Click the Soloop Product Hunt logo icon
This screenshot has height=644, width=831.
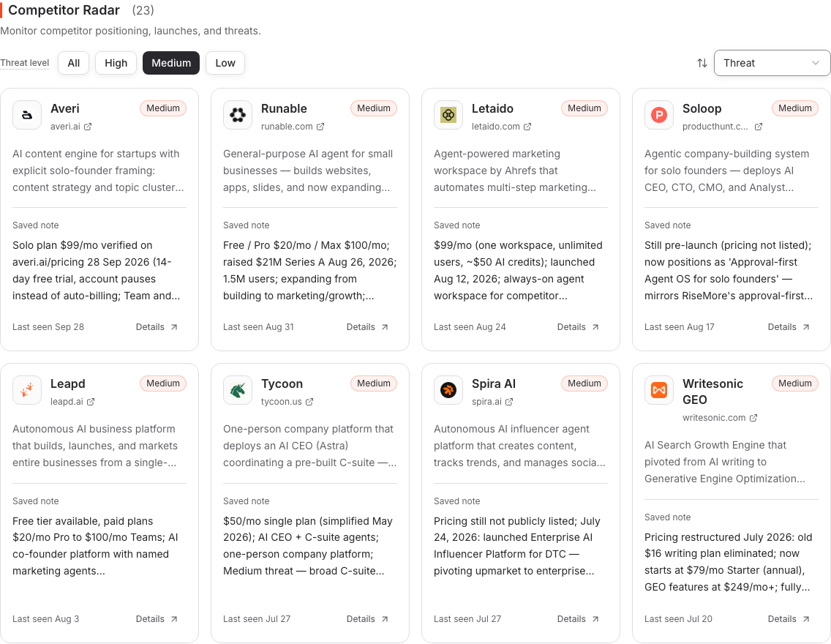click(x=659, y=114)
